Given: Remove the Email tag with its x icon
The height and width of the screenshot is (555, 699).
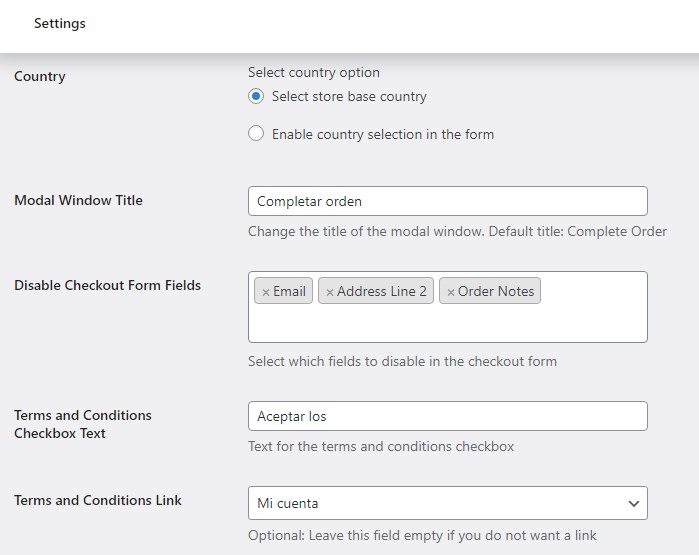Looking at the screenshot, I should pyautogui.click(x=265, y=292).
